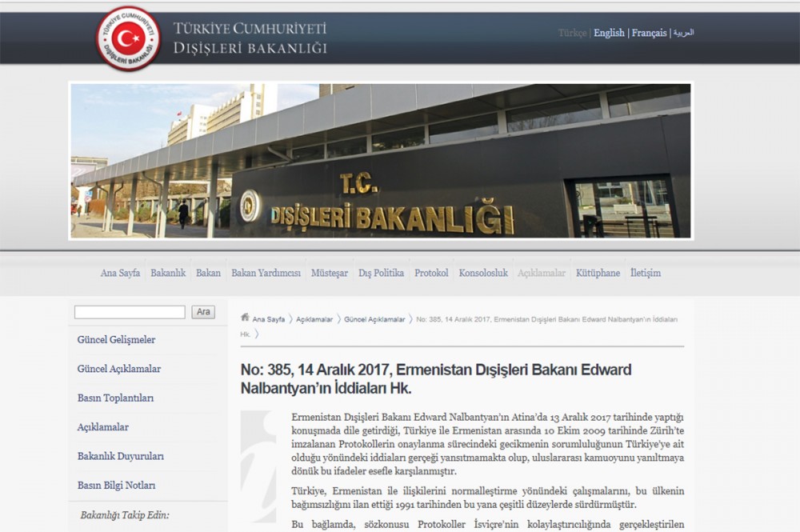Click the Turkish Foreign Ministry emblem logo

click(x=128, y=38)
